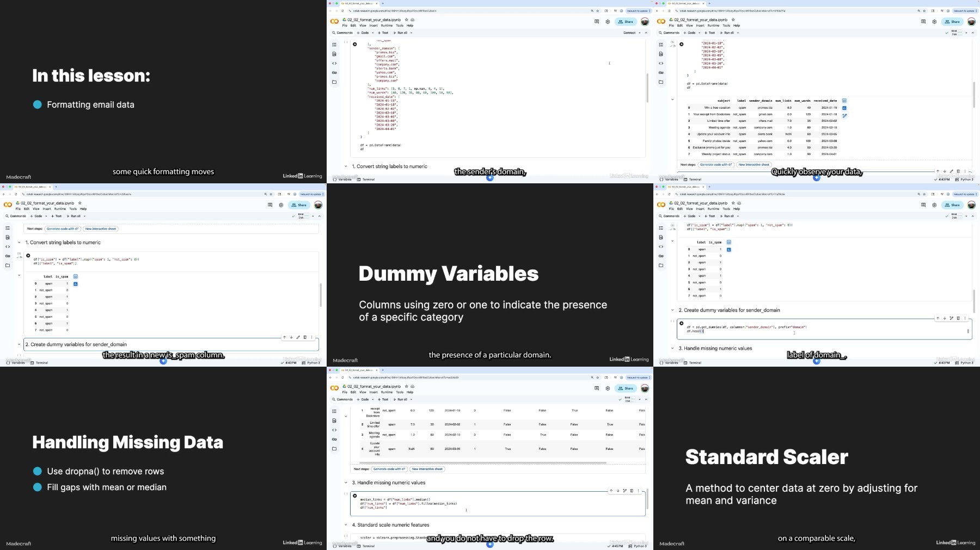Star the notebook in 'the sender's domain' frame
The image size is (980, 550).
coord(406,20)
